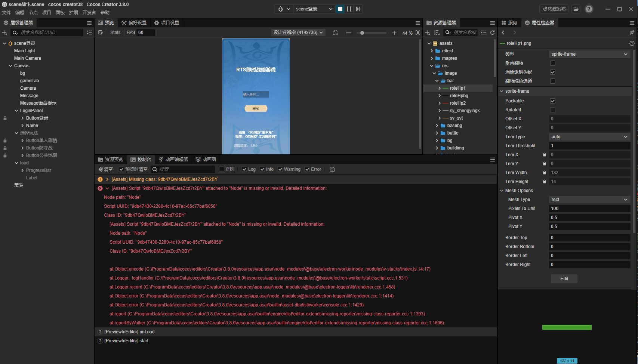Fit the preview to window icon

(418, 33)
